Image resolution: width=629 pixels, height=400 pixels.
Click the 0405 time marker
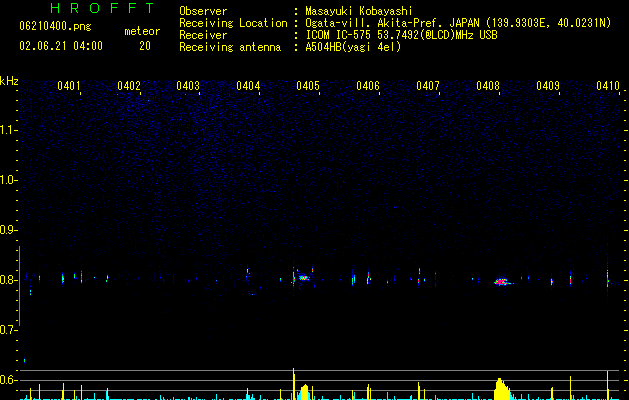point(308,86)
